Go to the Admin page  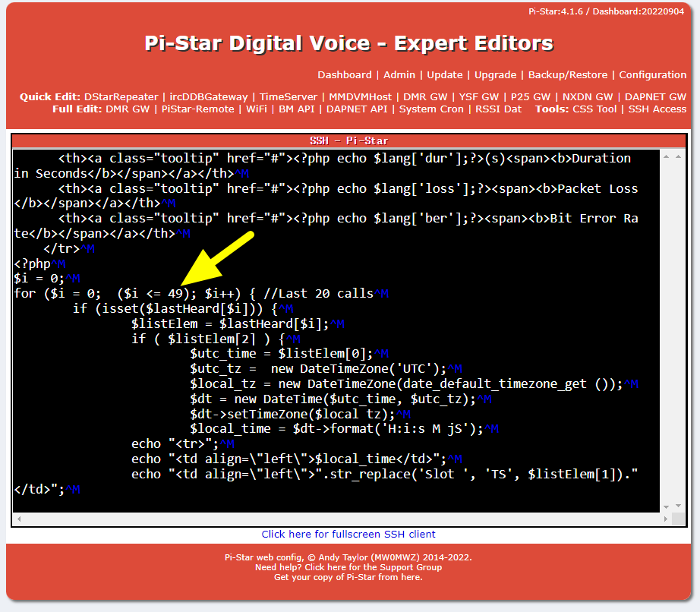399,75
